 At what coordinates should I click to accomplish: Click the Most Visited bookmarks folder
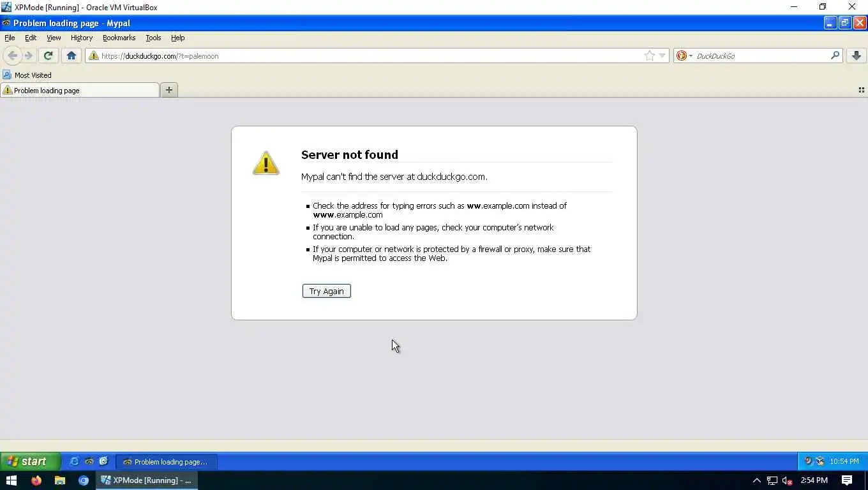(27, 75)
